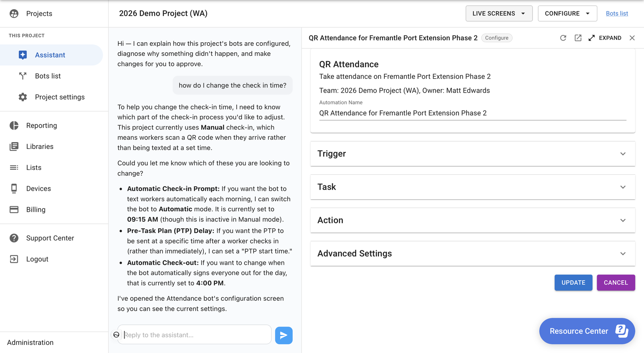Close the QR Attendance panel
The width and height of the screenshot is (644, 353).
[x=632, y=38]
